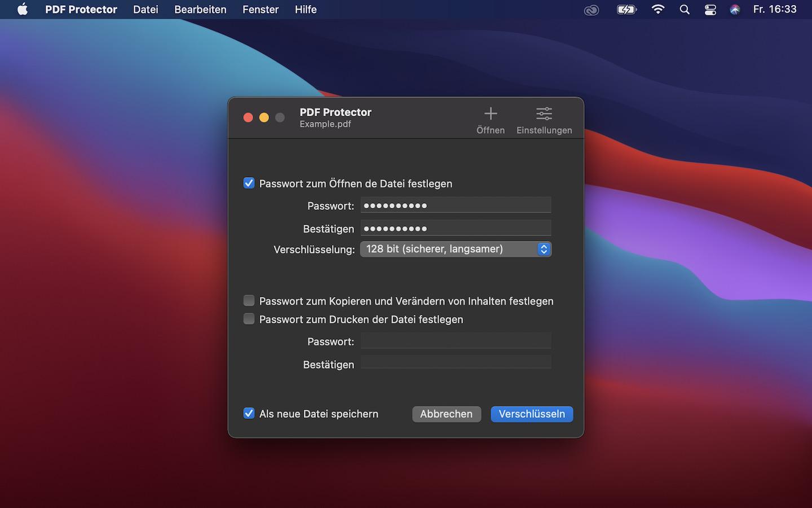The width and height of the screenshot is (812, 508).
Task: Click the permissions Passwort field below Drucken
Action: (x=456, y=341)
